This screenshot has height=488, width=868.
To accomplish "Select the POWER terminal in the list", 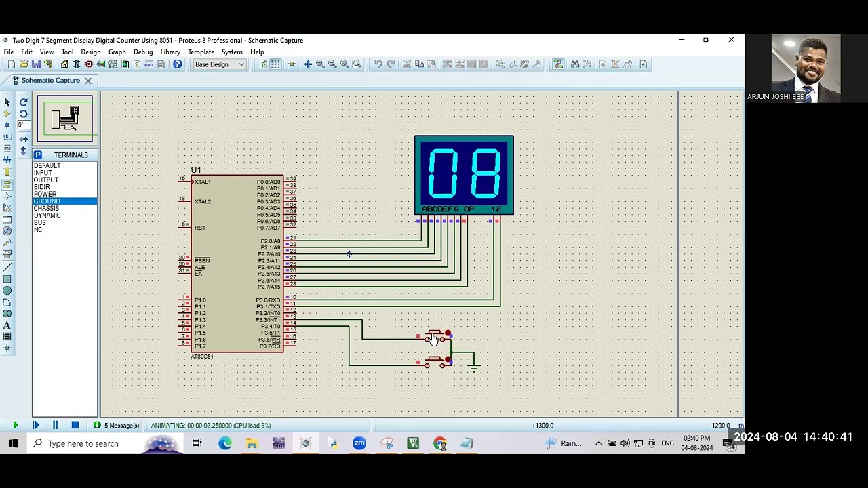I will click(x=65, y=194).
